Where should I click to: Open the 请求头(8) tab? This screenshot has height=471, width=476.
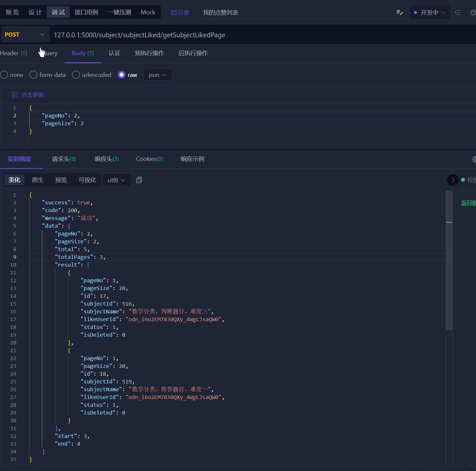pos(64,159)
